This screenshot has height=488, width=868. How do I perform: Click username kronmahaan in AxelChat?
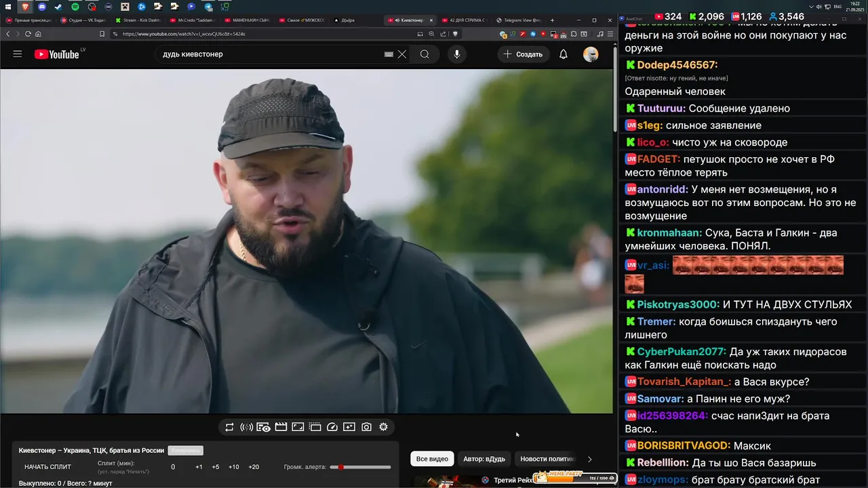pos(669,232)
